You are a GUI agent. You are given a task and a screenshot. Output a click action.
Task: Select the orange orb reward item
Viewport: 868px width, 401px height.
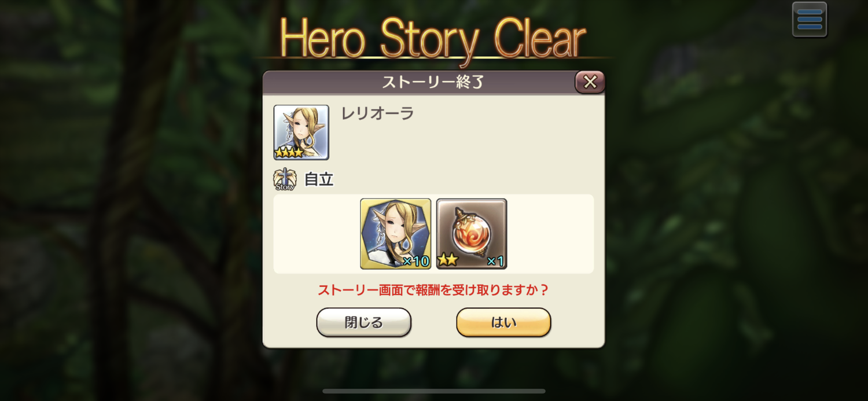(472, 234)
